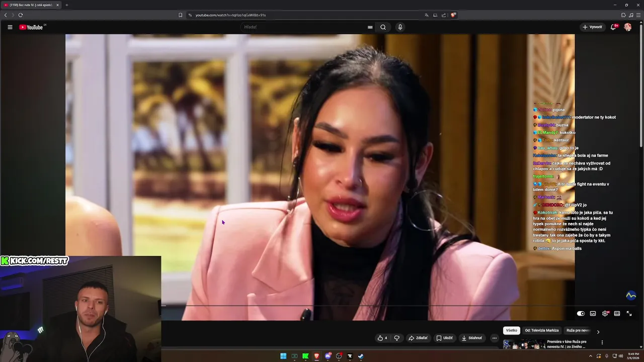Viewport: 644px width, 362px height.
Task: Reload the page in browser toolbar
Action: click(20, 15)
